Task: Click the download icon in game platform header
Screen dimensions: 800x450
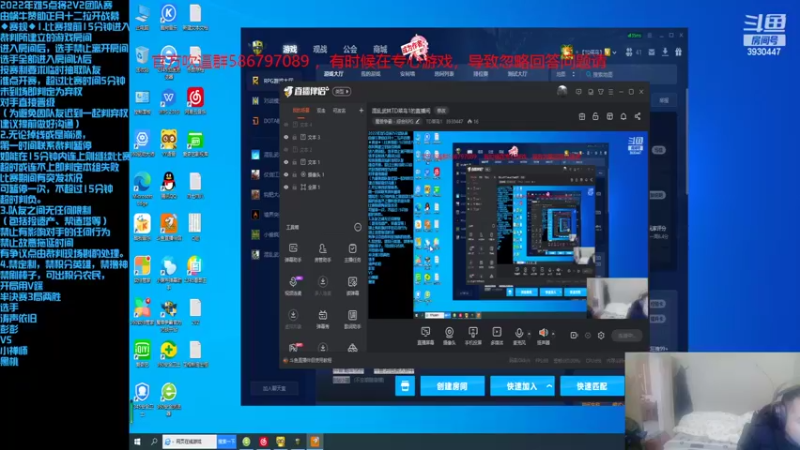Action: (x=665, y=52)
